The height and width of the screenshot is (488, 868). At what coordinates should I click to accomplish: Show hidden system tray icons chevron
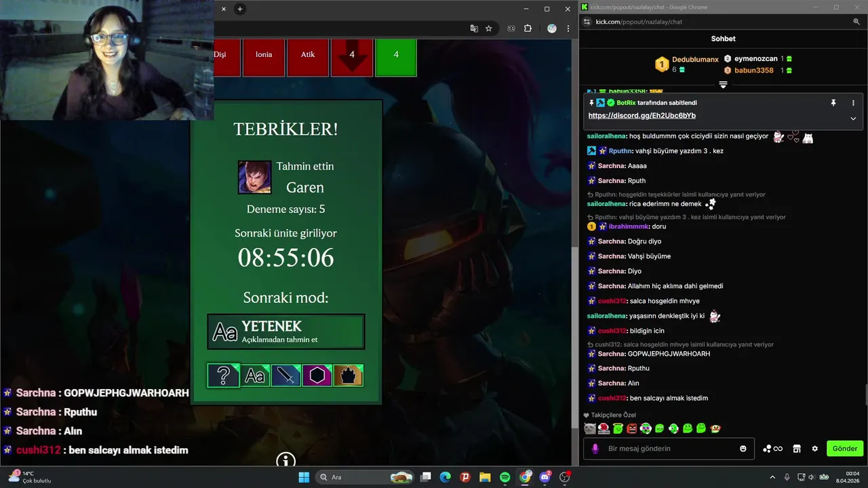coord(772,477)
